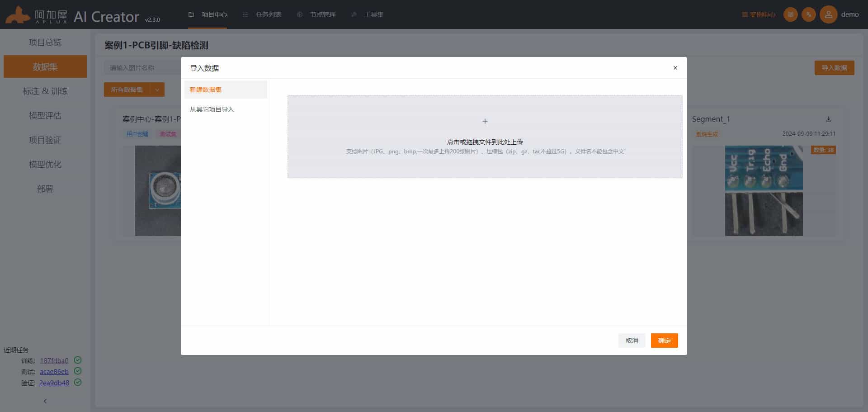Screen dimensions: 868x412
Task: Collapse the sidebar with left chevron
Action: pyautogui.click(x=45, y=401)
